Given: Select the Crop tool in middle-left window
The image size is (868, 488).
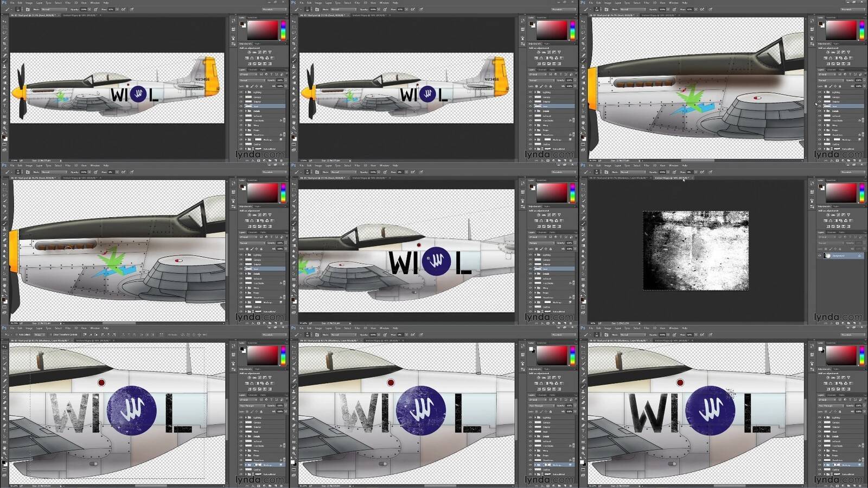Looking at the screenshot, I should tap(5, 206).
